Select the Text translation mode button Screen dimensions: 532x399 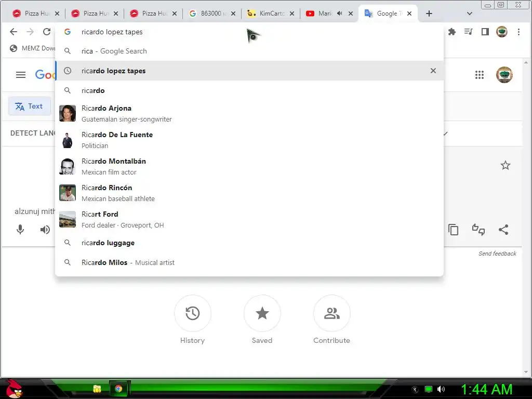point(30,106)
